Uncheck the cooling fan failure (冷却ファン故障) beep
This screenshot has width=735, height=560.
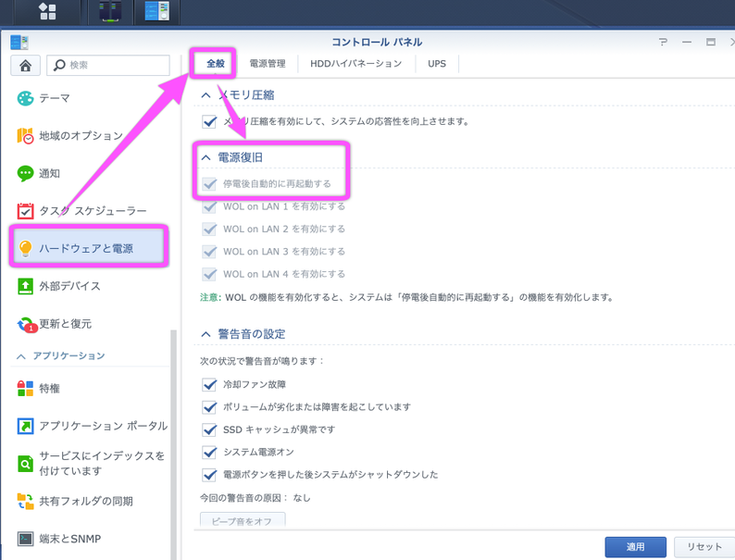[x=209, y=384]
